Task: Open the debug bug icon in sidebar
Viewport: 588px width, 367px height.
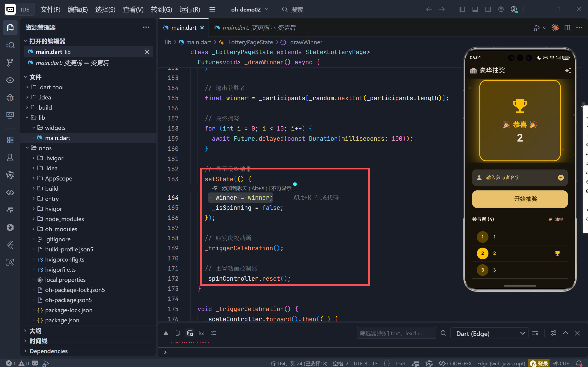Action: click(x=10, y=98)
